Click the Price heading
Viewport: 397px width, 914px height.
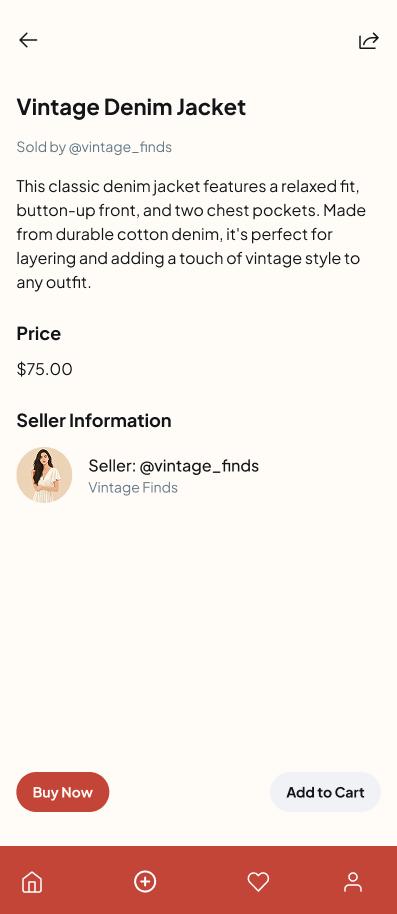coord(38,333)
